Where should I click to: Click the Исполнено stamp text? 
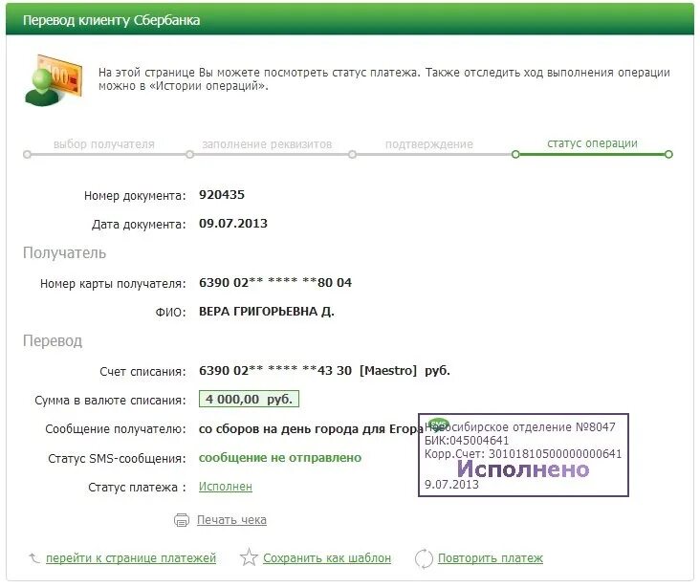pyautogui.click(x=523, y=469)
